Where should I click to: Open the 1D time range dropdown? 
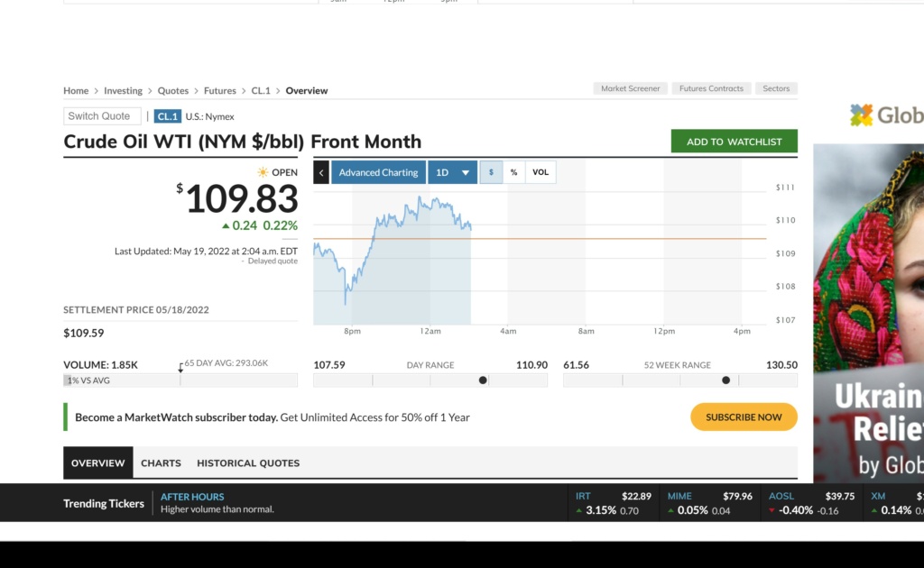tap(453, 172)
